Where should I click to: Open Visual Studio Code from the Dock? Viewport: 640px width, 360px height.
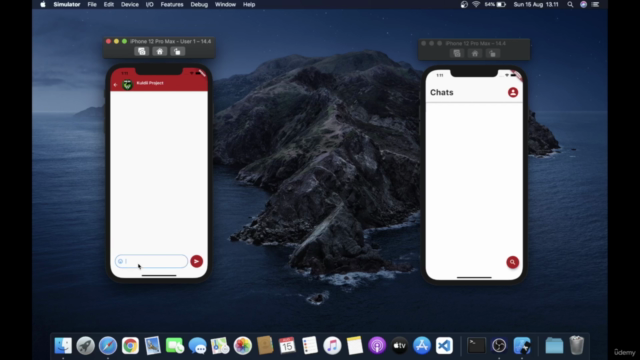[x=444, y=346]
